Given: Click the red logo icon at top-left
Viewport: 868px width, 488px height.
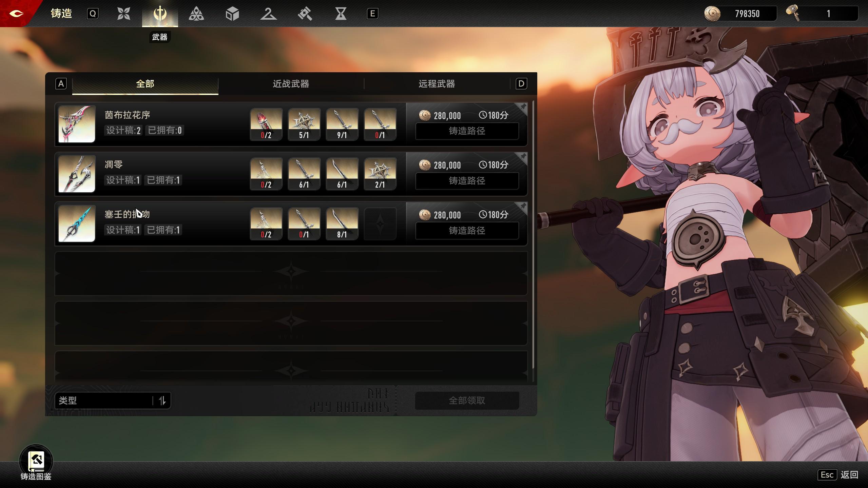Looking at the screenshot, I should pyautogui.click(x=16, y=13).
